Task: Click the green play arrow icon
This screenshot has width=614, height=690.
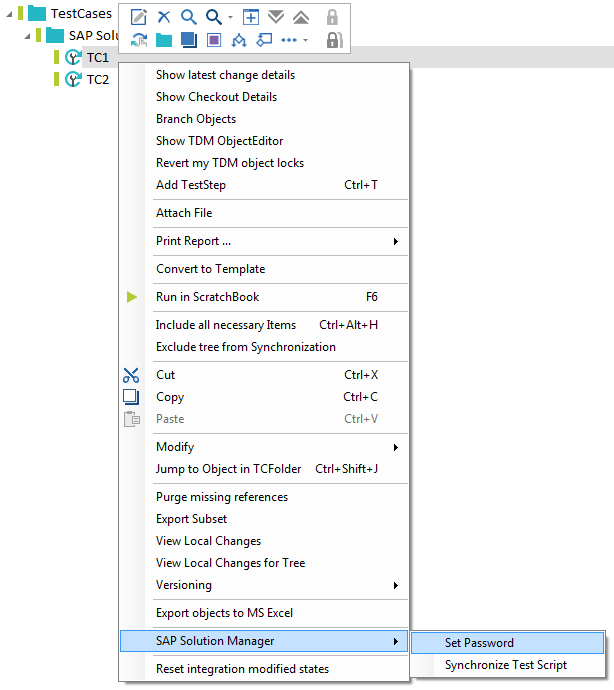Action: pos(132,297)
